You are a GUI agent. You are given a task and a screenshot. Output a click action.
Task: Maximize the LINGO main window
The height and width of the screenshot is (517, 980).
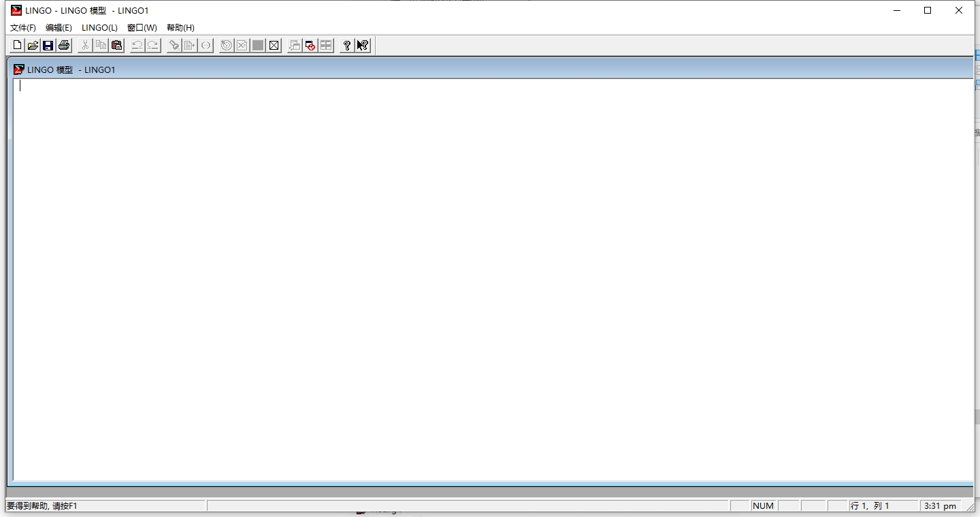click(x=928, y=10)
